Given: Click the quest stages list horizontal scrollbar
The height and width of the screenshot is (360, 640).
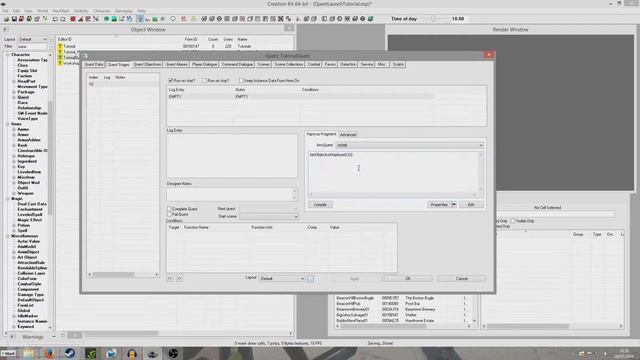Looking at the screenshot, I should pos(123,275).
